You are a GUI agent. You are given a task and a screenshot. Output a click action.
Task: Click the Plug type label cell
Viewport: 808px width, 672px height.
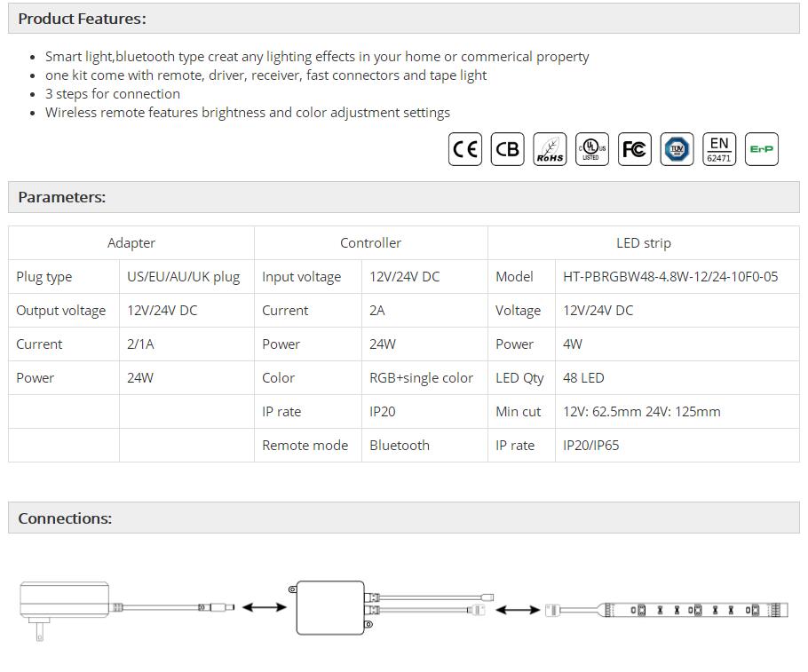pyautogui.click(x=64, y=277)
